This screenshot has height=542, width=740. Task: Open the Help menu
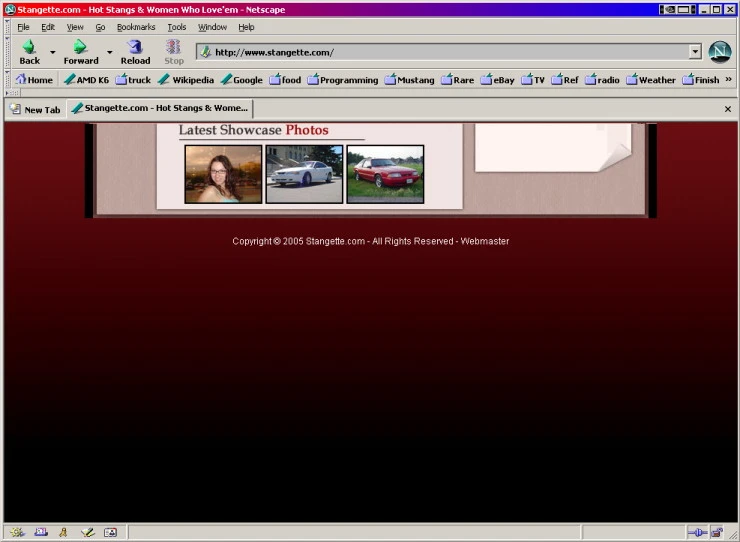pos(246,27)
